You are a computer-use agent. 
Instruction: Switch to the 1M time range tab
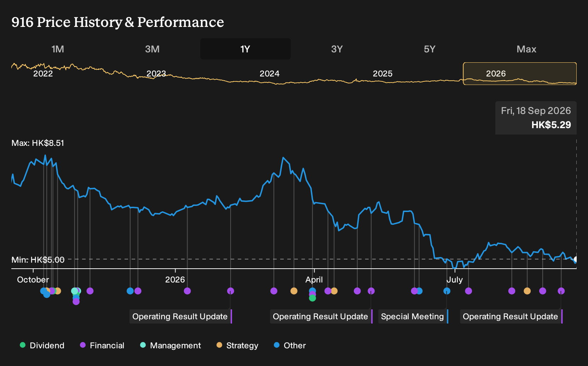point(58,49)
